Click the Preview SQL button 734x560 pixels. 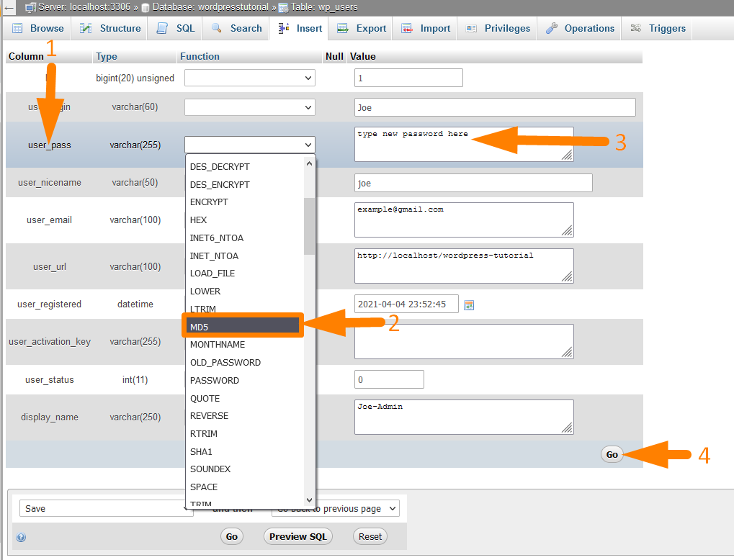point(298,537)
